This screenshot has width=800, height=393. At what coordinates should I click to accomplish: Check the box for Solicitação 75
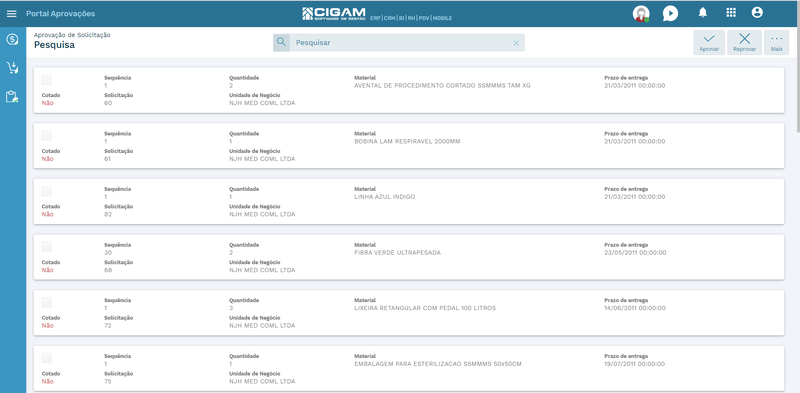click(x=47, y=358)
